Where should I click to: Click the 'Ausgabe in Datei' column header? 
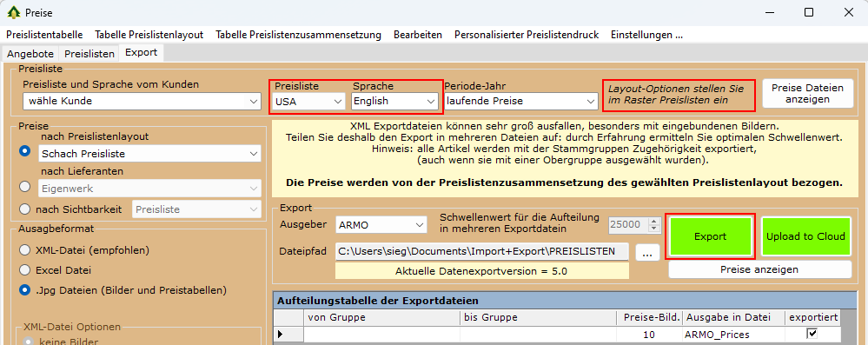[734, 318]
